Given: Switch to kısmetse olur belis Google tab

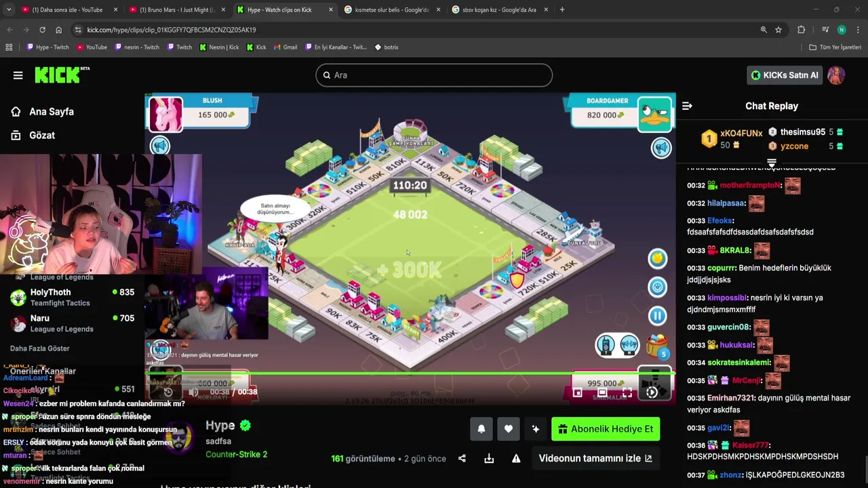Looking at the screenshot, I should (x=391, y=9).
